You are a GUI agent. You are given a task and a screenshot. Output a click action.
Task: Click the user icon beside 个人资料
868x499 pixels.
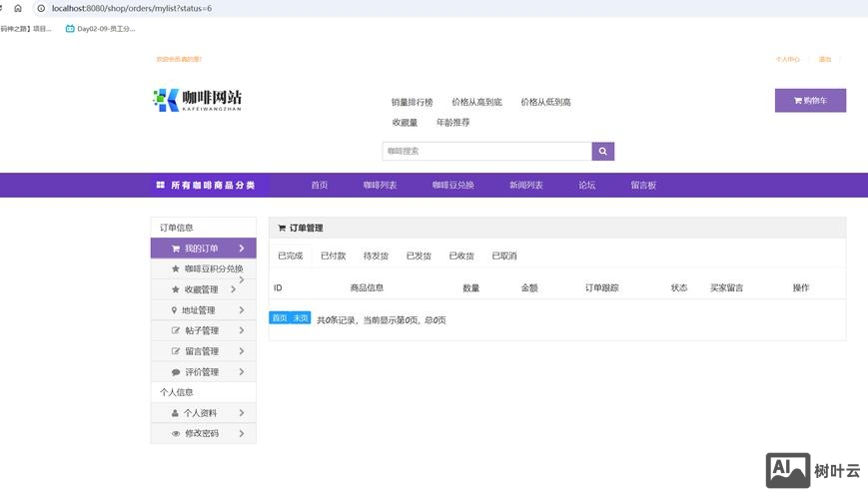[175, 413]
